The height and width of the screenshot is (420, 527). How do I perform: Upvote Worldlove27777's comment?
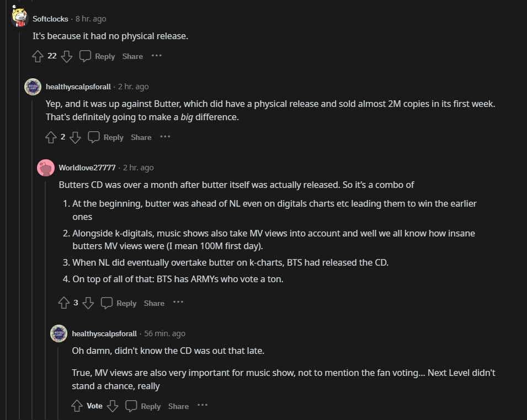click(x=64, y=303)
